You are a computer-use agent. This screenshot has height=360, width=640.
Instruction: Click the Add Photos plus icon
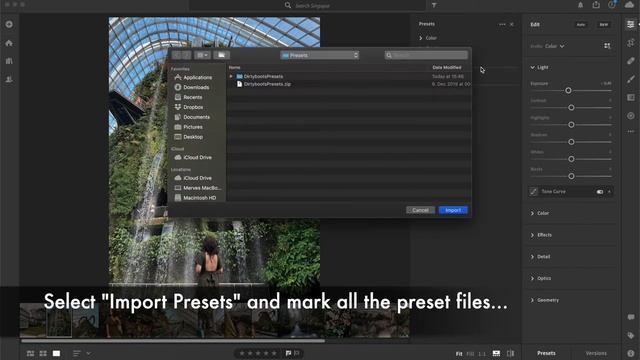point(9,24)
